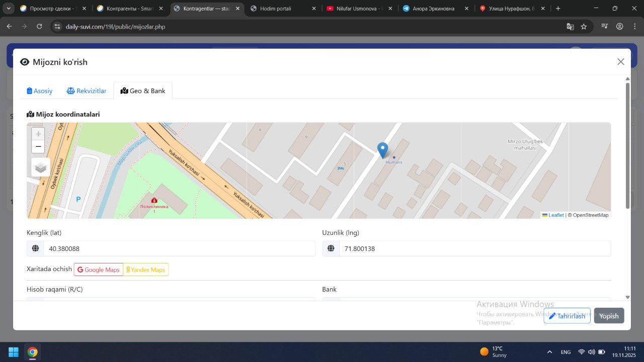Switch the ENG input language

[x=566, y=352]
